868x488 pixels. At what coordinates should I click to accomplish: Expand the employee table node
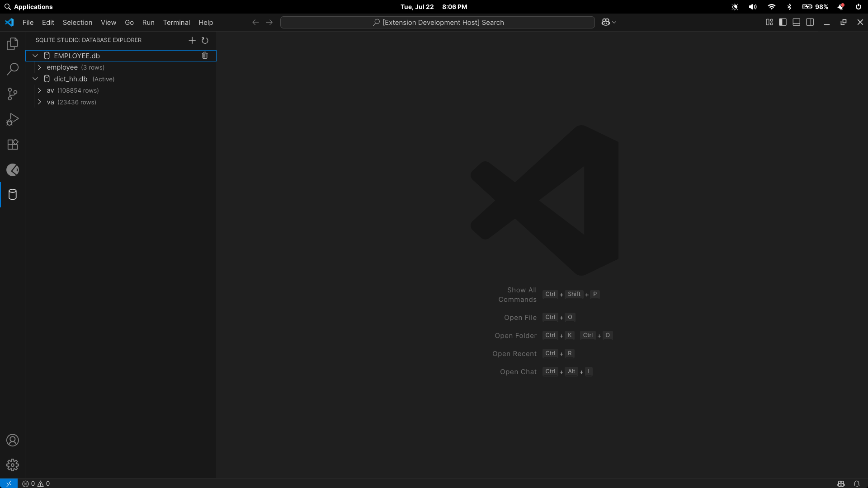coord(40,67)
